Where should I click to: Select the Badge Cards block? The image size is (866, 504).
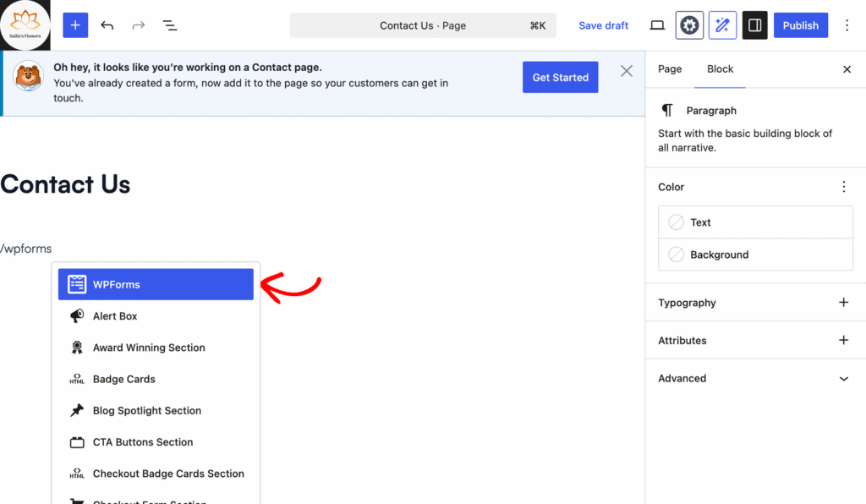coord(156,379)
